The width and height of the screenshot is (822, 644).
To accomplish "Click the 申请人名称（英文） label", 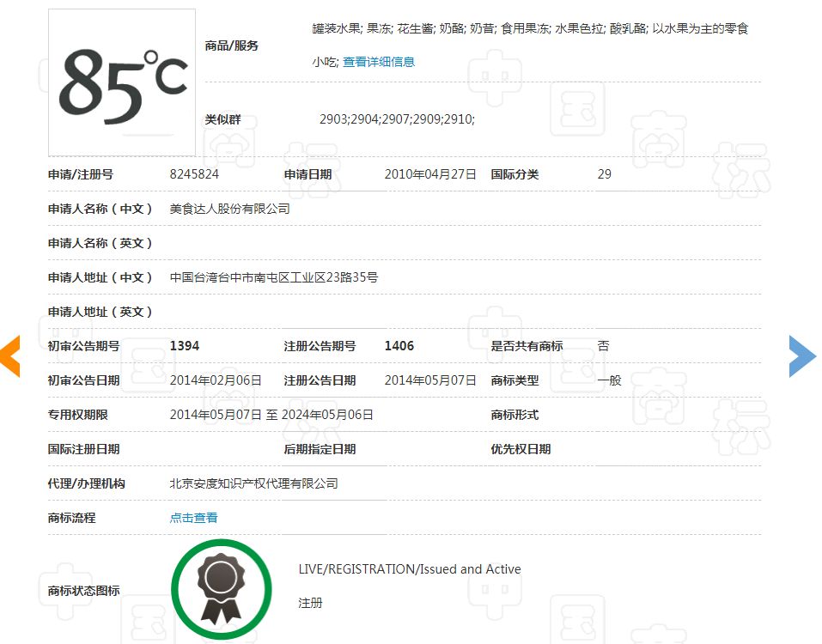I will pos(100,243).
